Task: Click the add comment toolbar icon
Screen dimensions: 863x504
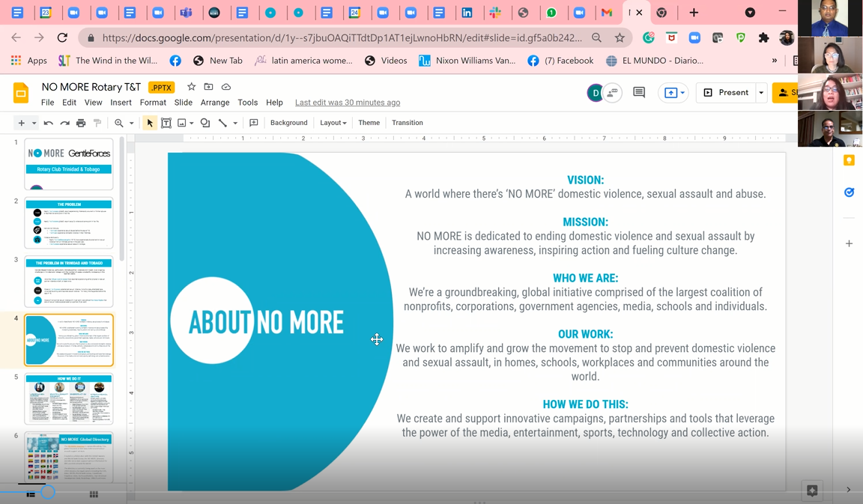Action: tap(254, 123)
